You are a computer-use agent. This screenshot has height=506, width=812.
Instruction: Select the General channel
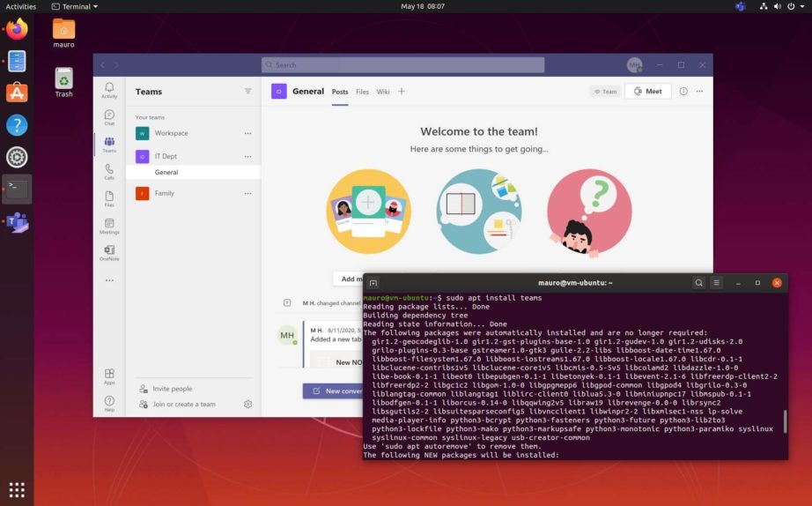[193, 172]
